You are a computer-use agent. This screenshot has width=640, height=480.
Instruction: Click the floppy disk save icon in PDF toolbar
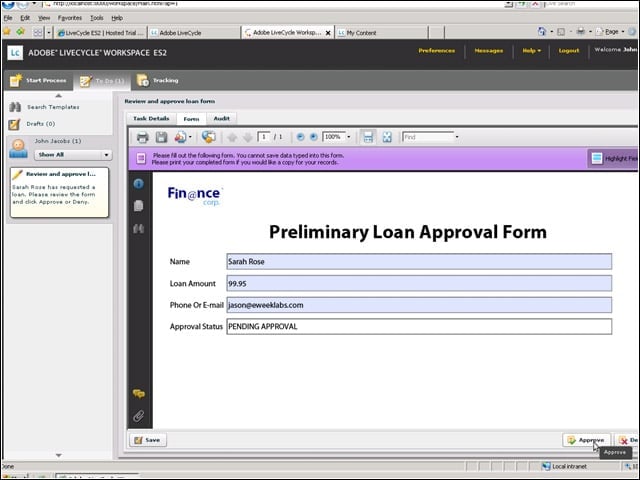pos(161,137)
